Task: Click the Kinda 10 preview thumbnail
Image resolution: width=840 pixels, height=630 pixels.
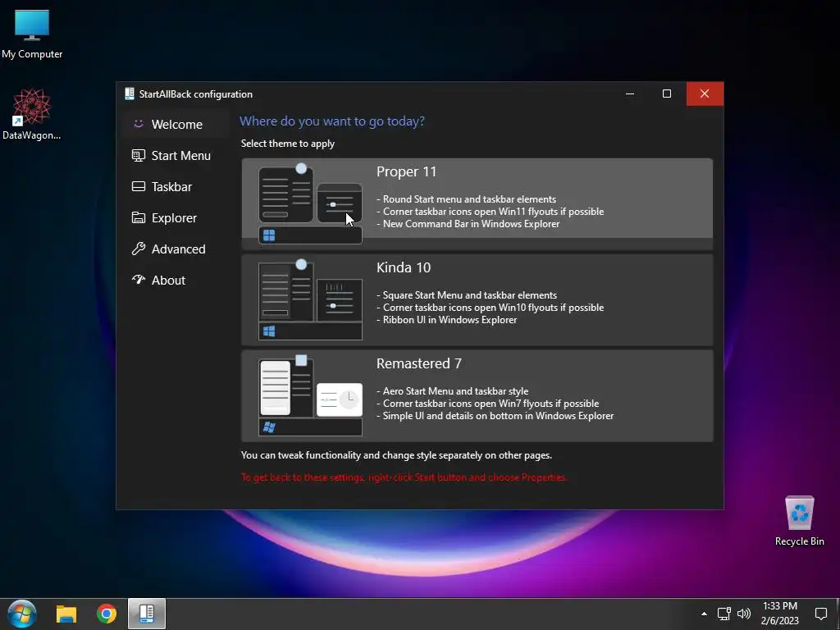Action: tap(310, 300)
